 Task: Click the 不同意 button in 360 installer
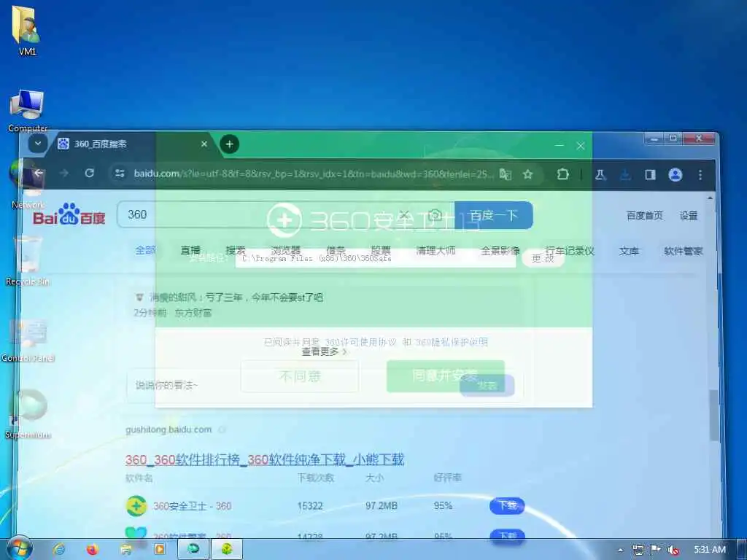coord(300,376)
